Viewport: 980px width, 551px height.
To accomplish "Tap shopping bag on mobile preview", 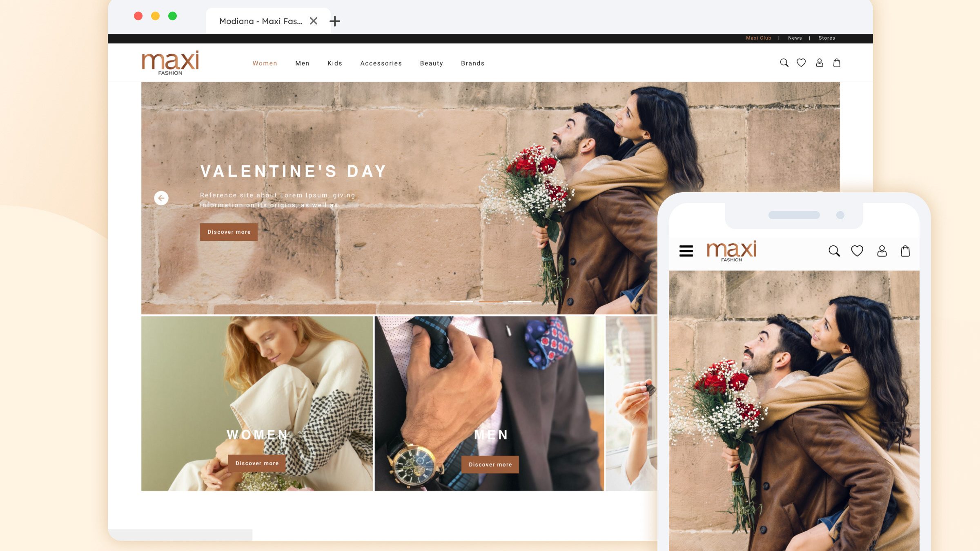I will tap(905, 251).
